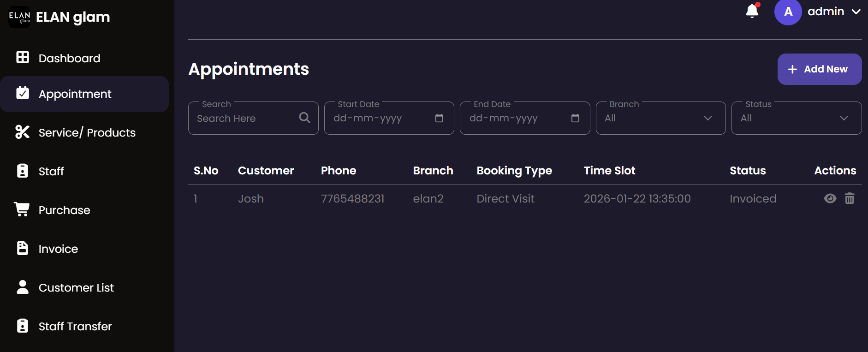Screen dimensions: 868x352
Task: Focus the Search Here input field
Action: pyautogui.click(x=244, y=118)
